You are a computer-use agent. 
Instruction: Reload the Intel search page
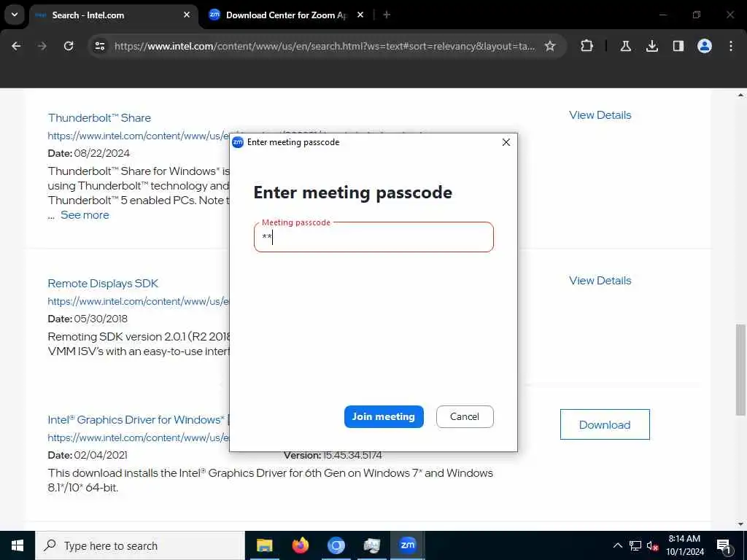[x=69, y=46]
